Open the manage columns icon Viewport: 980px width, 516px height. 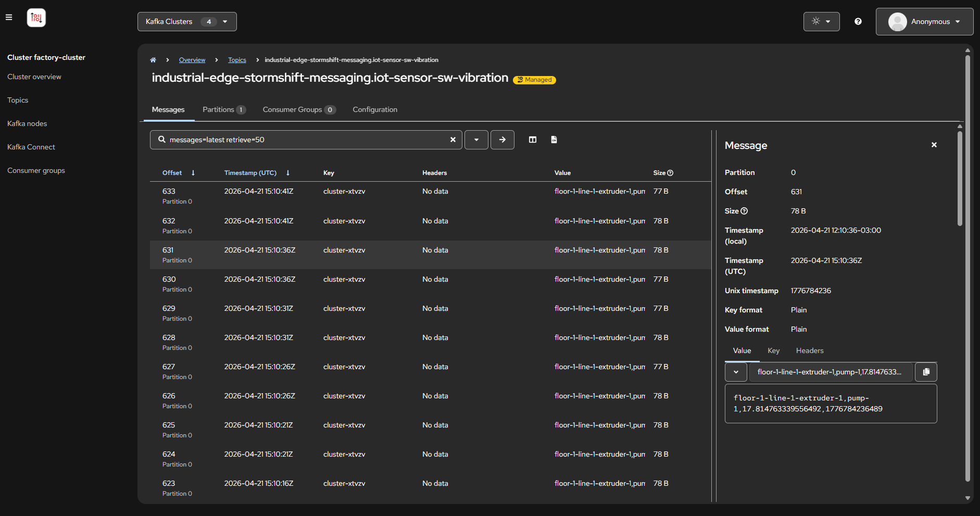pos(533,140)
